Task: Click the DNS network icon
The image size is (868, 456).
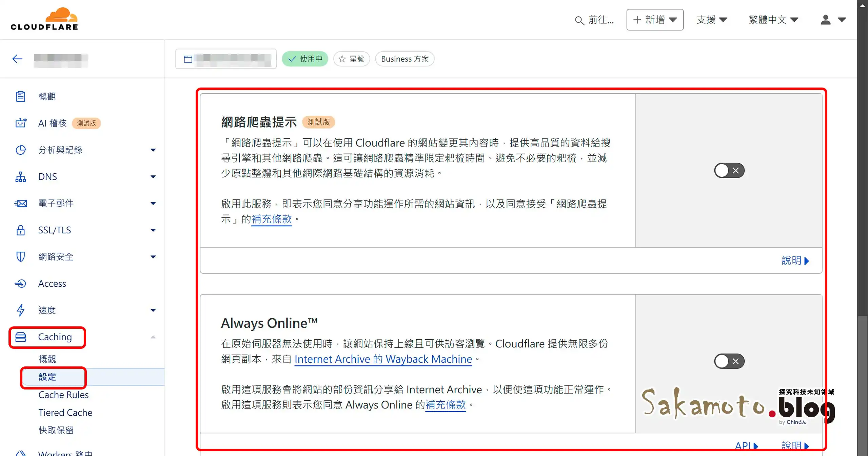Action: pos(21,176)
